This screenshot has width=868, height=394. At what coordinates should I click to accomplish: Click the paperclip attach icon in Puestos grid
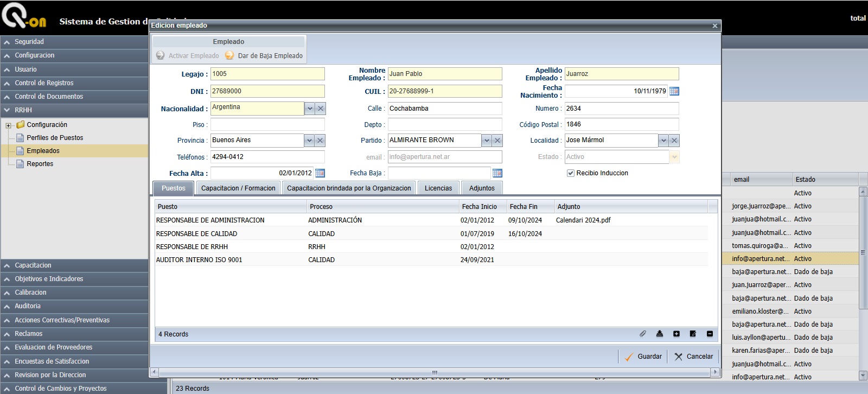tap(643, 334)
